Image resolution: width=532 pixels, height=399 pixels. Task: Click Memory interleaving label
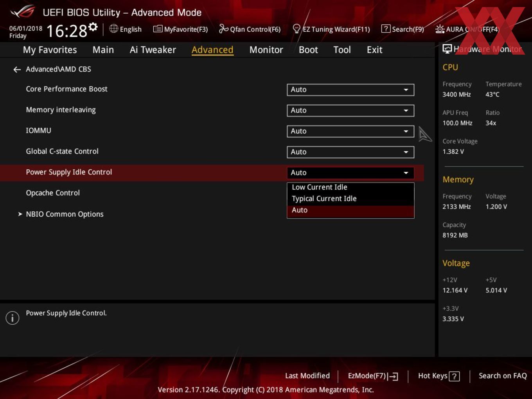[61, 110]
